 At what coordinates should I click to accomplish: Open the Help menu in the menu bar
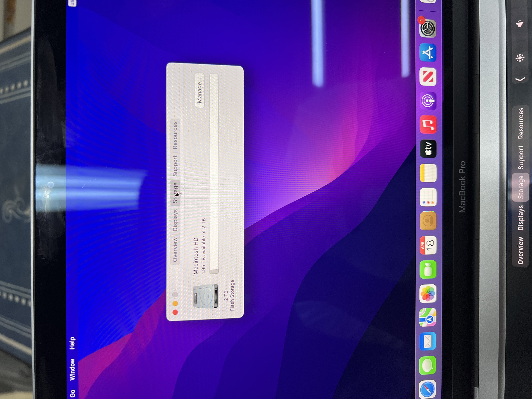pyautogui.click(x=72, y=343)
